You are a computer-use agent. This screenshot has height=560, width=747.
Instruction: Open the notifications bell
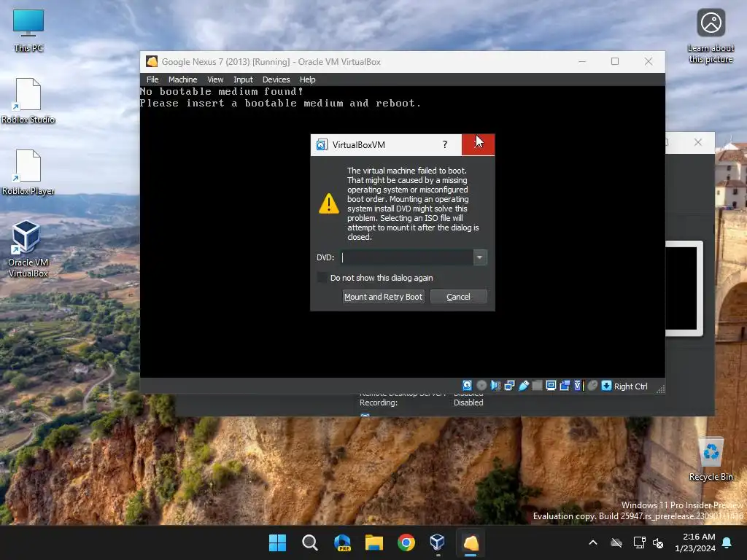pos(727,542)
